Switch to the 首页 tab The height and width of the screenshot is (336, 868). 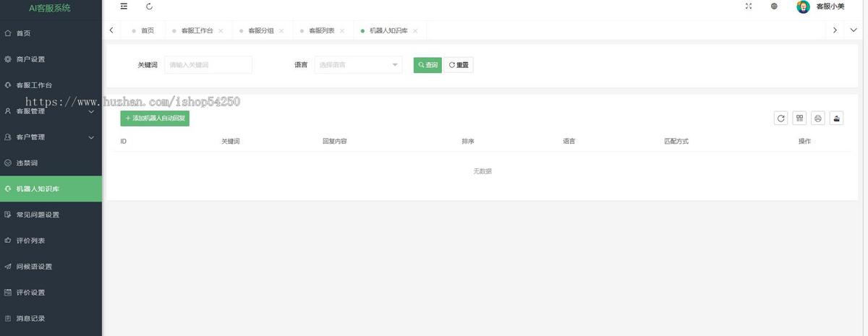(143, 30)
